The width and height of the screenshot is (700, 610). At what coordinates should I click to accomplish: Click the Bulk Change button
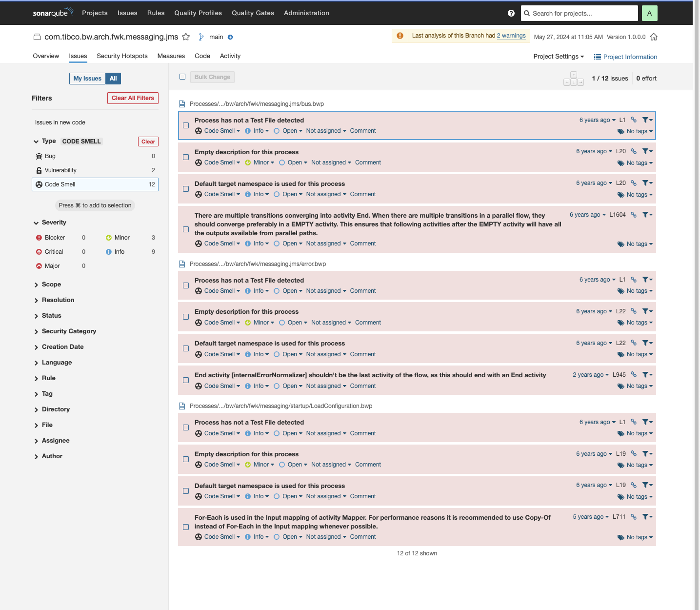[212, 77]
